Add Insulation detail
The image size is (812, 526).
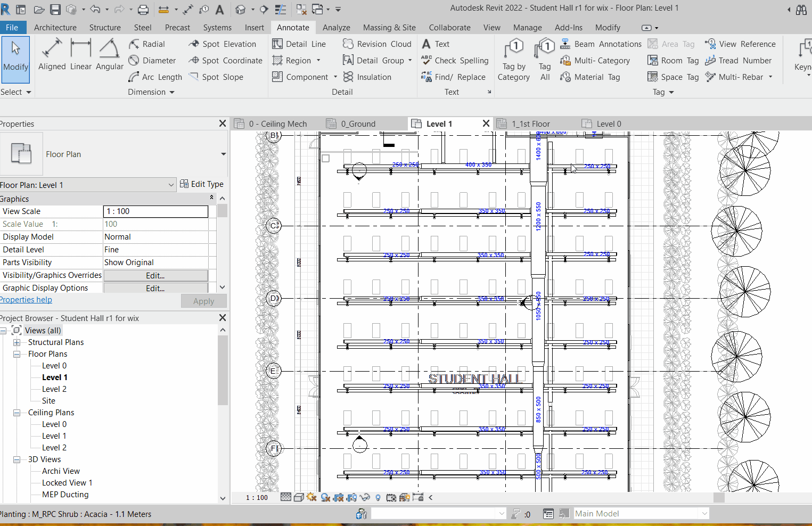[x=367, y=77]
